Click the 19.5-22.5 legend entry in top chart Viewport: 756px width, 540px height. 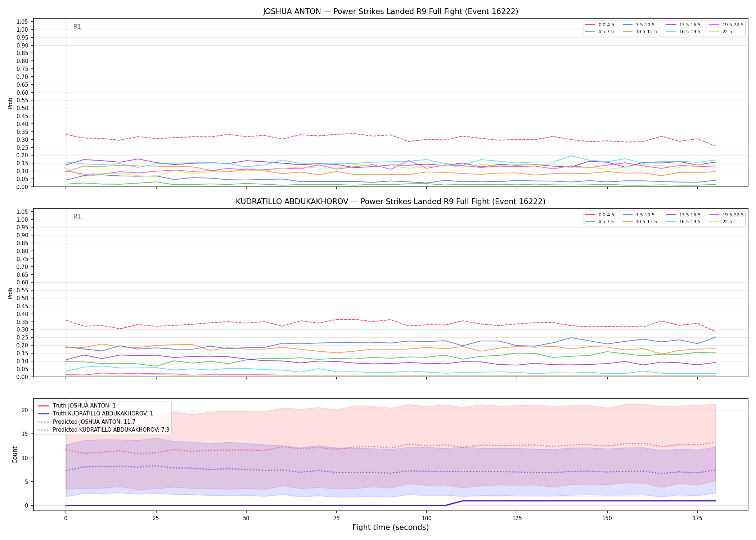coord(726,25)
